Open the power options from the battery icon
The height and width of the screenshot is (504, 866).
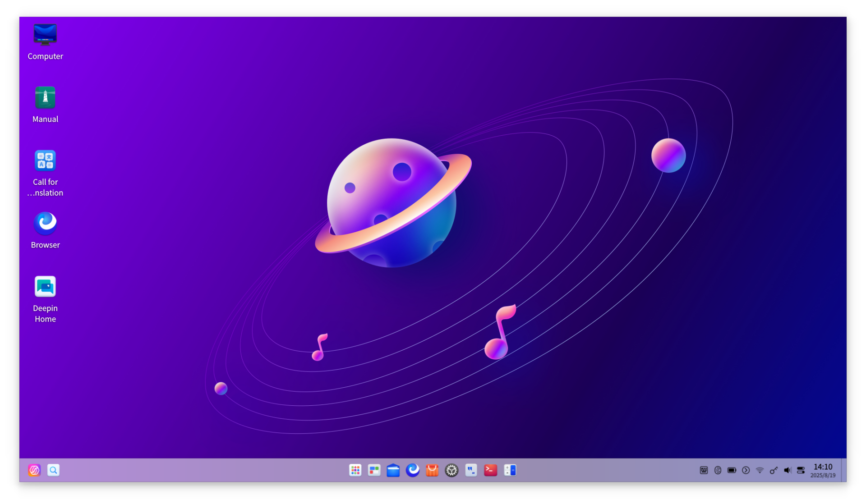click(732, 470)
